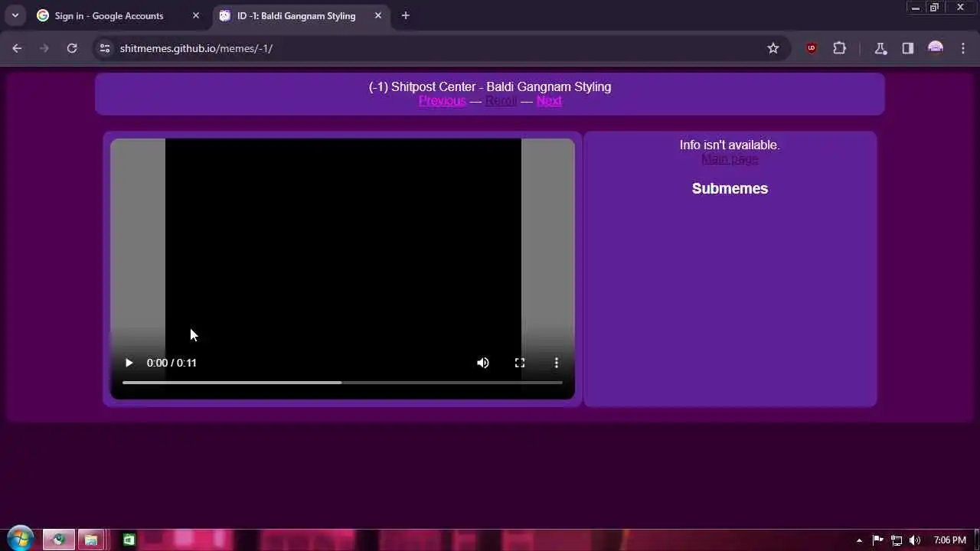Screen dimensions: 980x551
Task: Go back using the browser back arrow
Action: [x=17, y=48]
